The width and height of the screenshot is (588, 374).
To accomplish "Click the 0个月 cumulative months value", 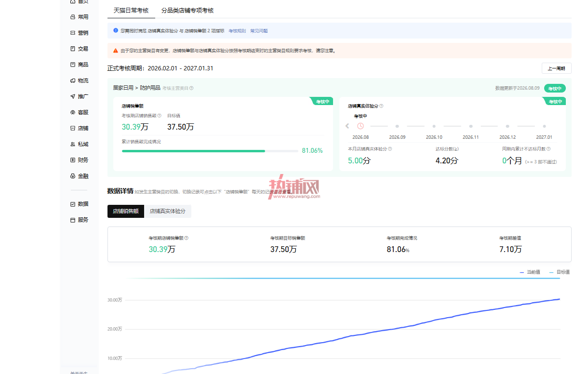I will [x=512, y=160].
